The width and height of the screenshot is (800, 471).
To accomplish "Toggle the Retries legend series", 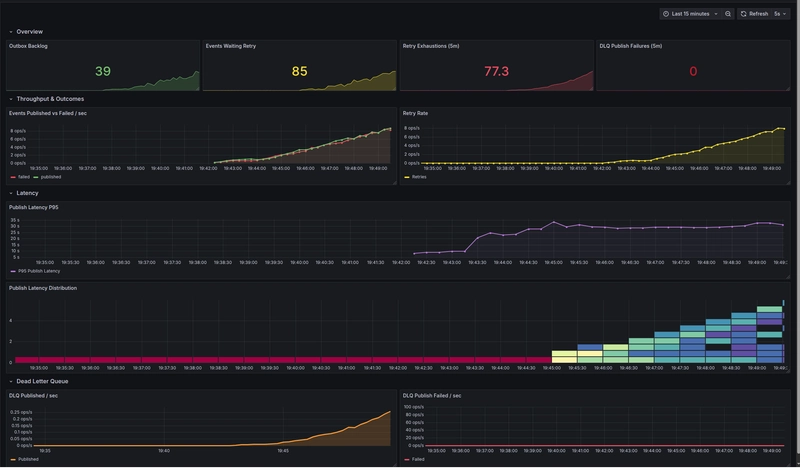I will coord(418,177).
